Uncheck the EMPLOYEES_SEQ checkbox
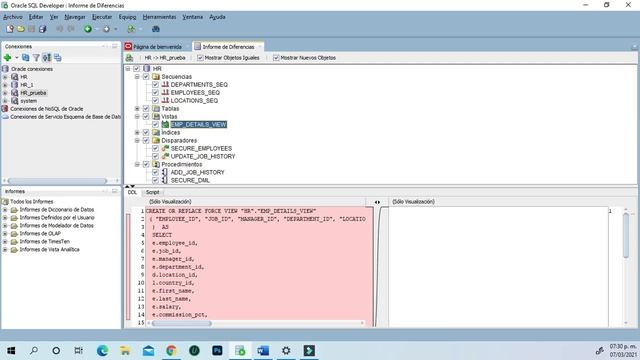Screen dimensions: 640x360 click(x=155, y=93)
